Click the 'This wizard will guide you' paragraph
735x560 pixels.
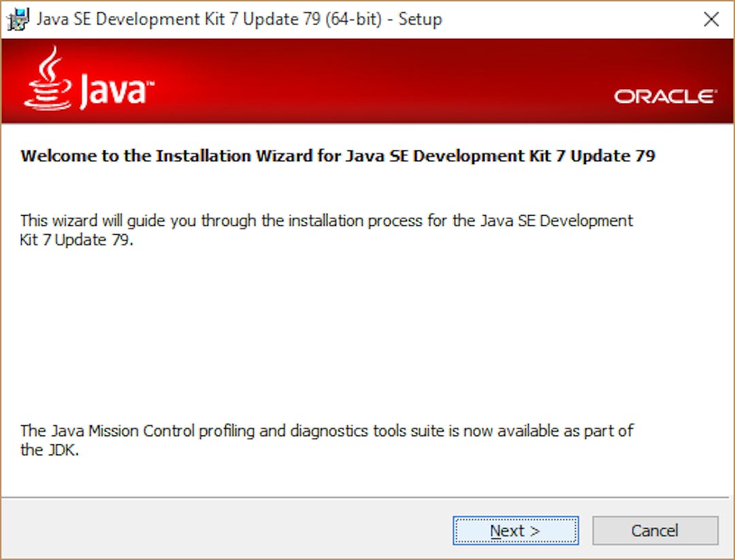pyautogui.click(x=327, y=229)
